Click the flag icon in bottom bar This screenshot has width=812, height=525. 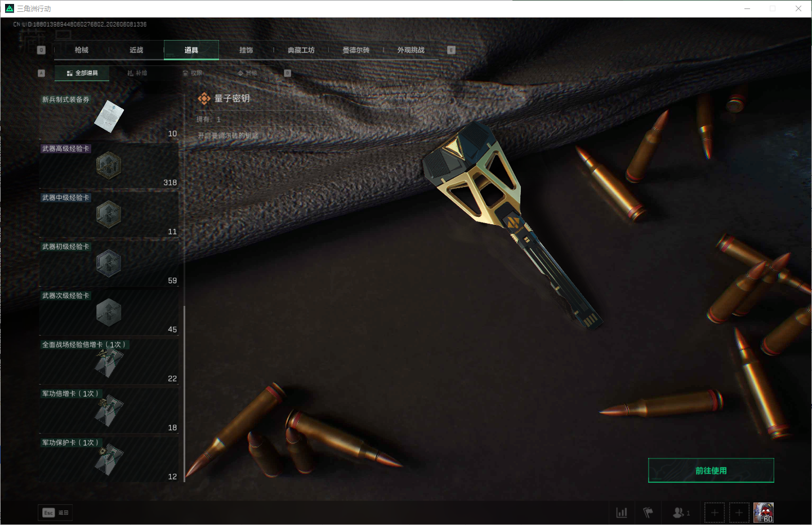[x=648, y=513]
